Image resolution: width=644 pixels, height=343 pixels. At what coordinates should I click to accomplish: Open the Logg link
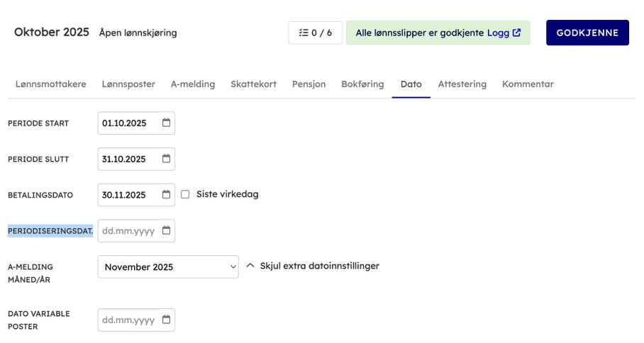click(x=498, y=33)
